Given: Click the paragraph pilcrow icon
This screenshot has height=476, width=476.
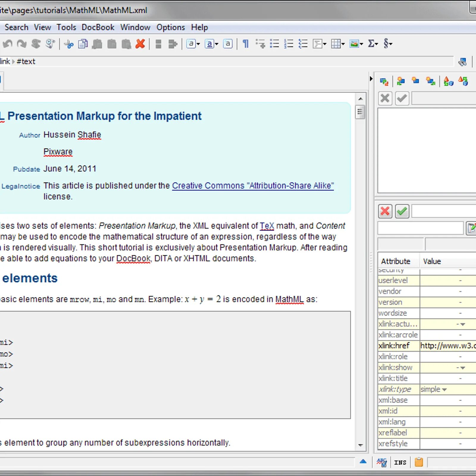Looking at the screenshot, I should (x=245, y=44).
